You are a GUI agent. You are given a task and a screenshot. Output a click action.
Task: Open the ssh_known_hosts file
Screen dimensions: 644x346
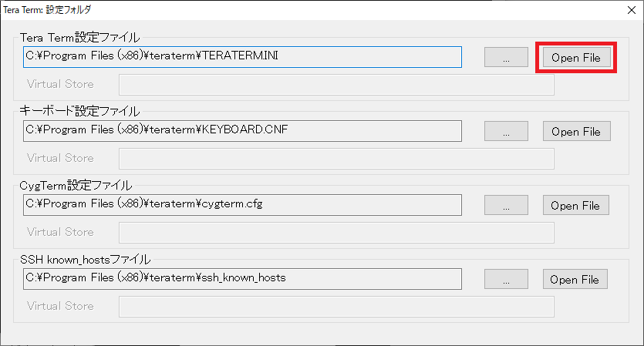click(x=575, y=280)
